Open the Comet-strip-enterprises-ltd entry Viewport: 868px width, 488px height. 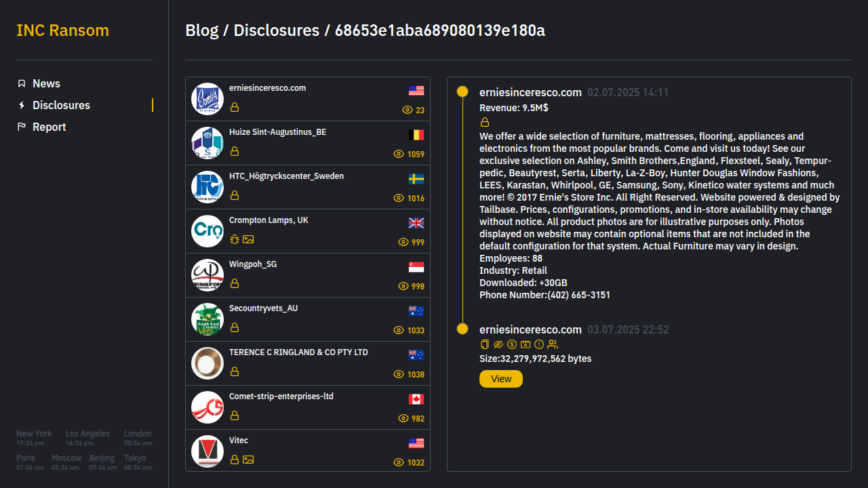click(308, 407)
